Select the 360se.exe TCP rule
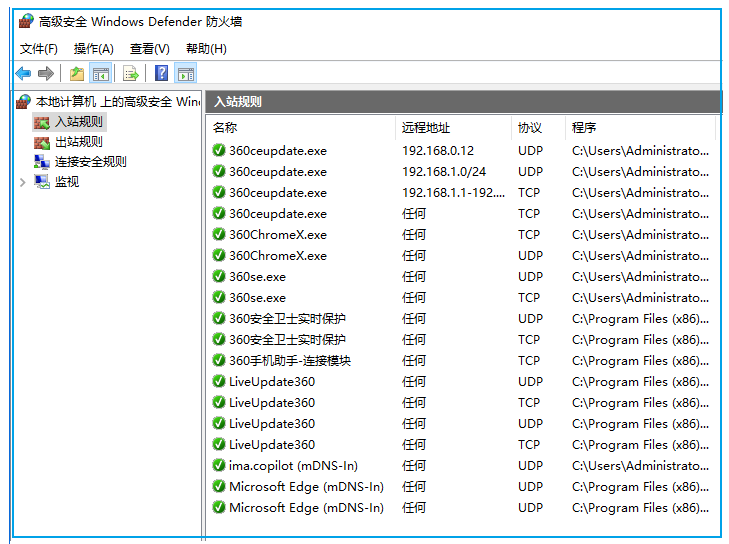Image resolution: width=729 pixels, height=544 pixels. (463, 297)
